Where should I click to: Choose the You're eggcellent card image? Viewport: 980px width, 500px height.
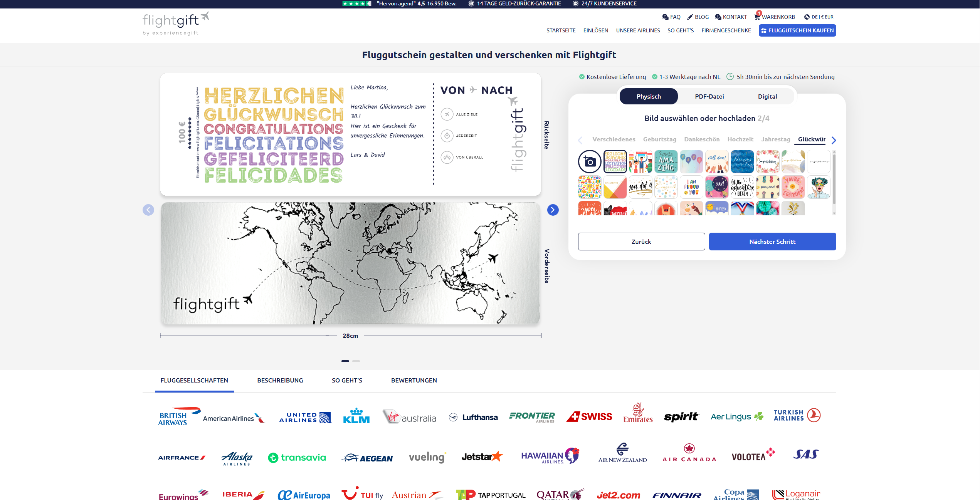coord(793,187)
